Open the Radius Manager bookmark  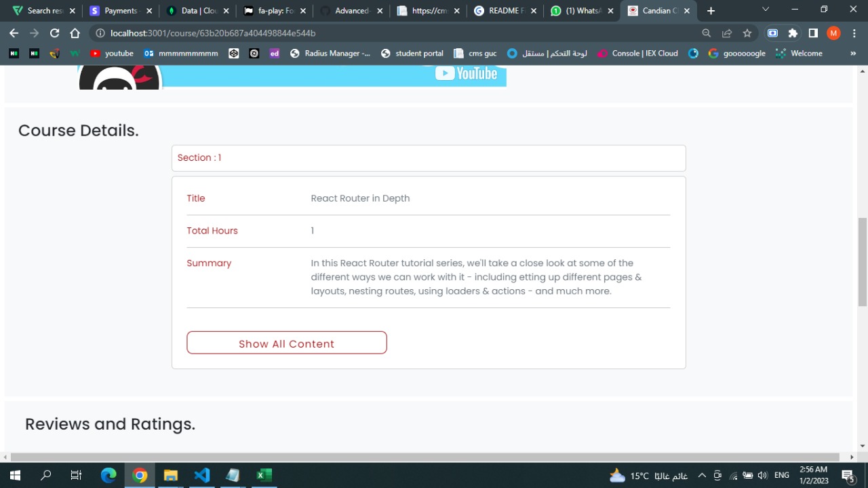(330, 53)
